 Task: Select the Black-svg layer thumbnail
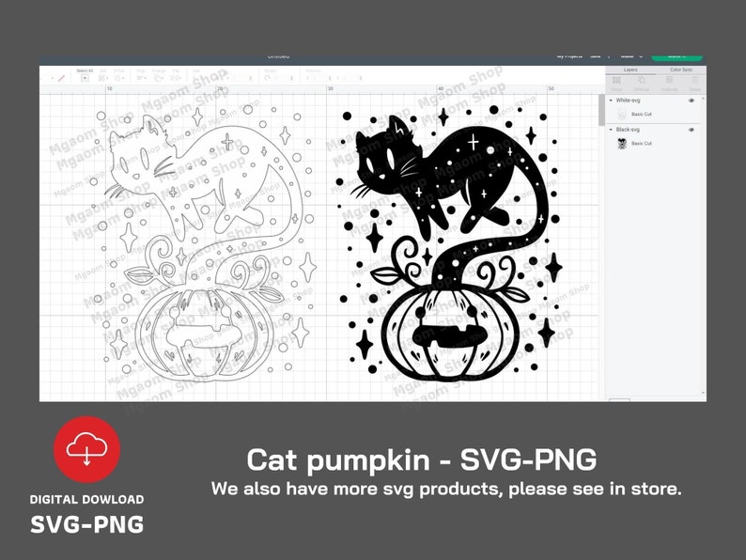pyautogui.click(x=621, y=143)
